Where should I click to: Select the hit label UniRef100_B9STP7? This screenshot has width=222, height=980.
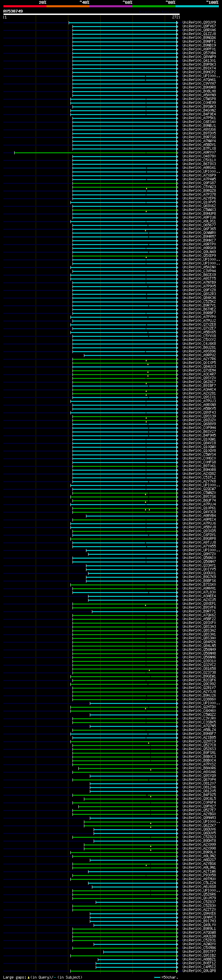tap(199, 951)
